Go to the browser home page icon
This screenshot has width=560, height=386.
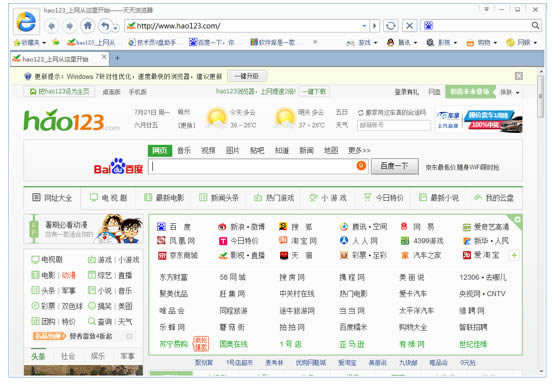[88, 26]
